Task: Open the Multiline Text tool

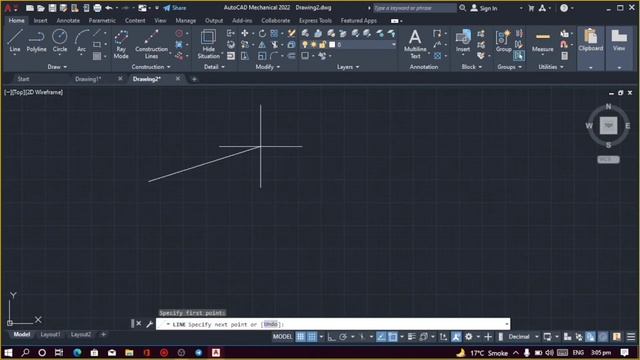Action: pyautogui.click(x=415, y=44)
